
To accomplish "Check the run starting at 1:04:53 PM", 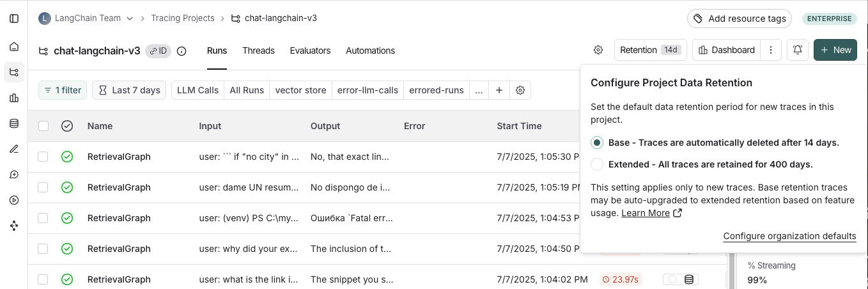I will [x=43, y=218].
